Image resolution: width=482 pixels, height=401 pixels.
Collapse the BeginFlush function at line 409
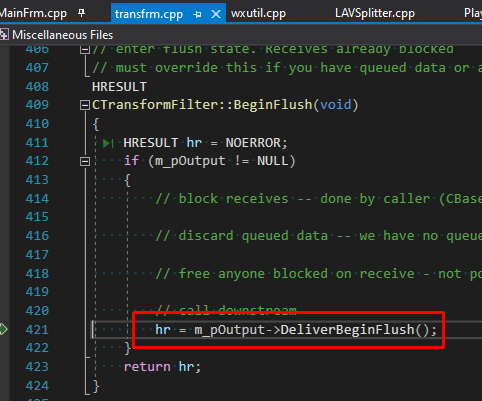85,105
